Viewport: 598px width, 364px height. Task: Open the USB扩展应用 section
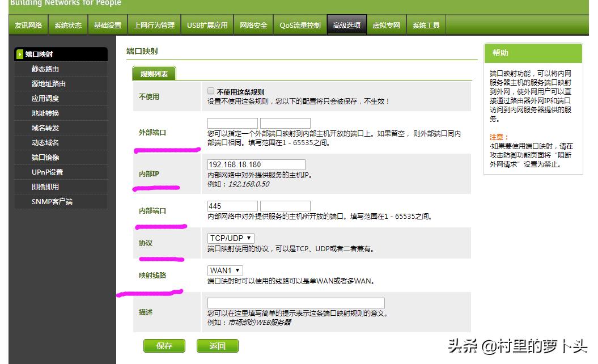coord(207,24)
